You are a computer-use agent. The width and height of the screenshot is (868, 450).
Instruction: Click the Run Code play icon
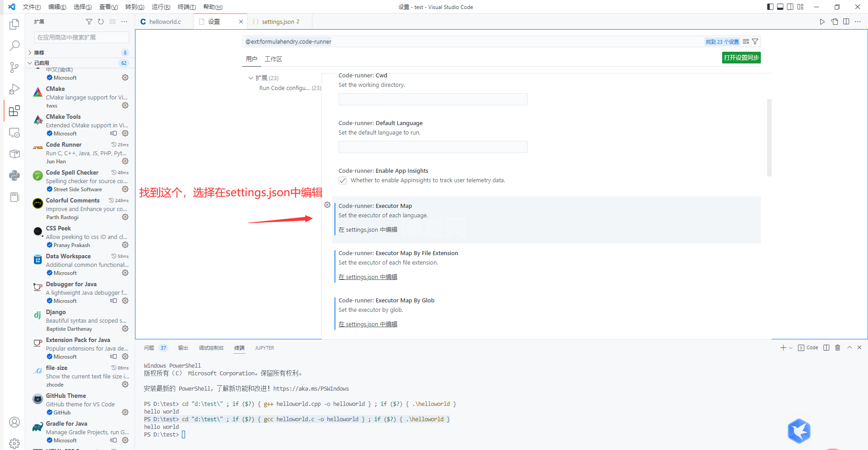coord(822,22)
